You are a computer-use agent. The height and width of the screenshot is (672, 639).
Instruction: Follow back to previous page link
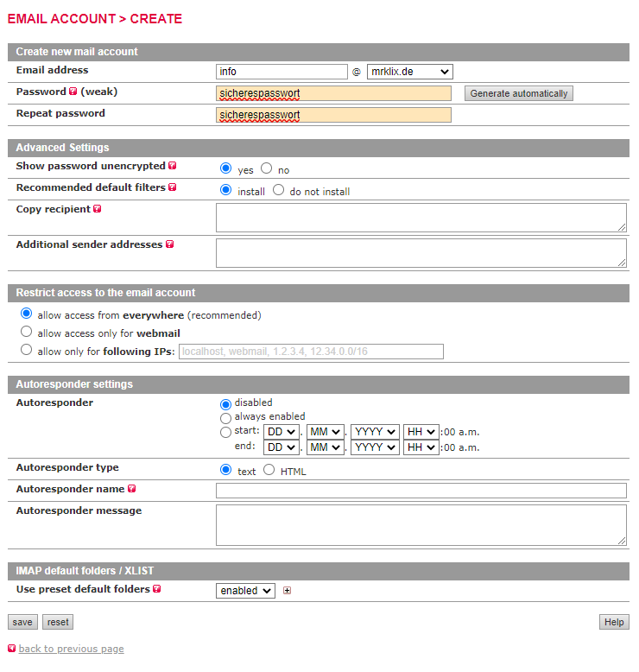coord(71,649)
